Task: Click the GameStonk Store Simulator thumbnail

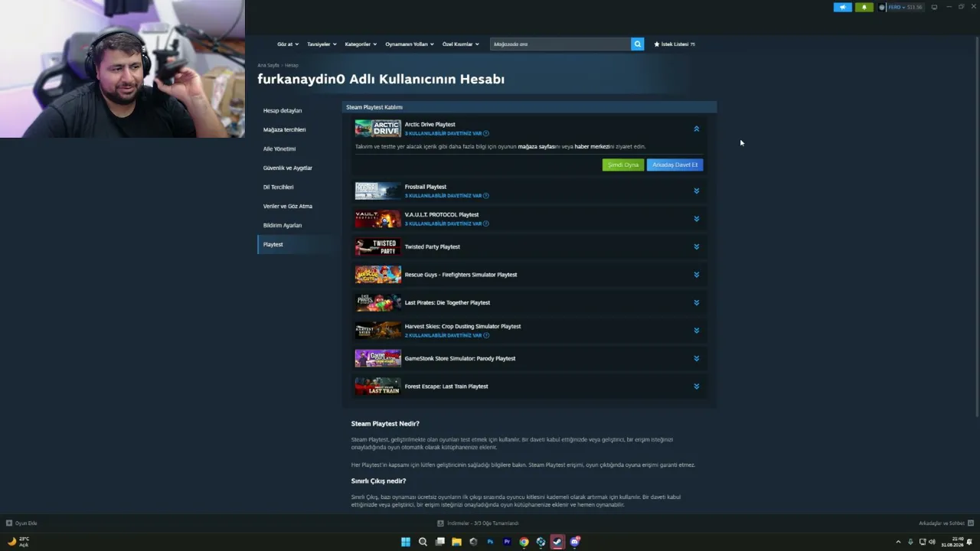Action: pyautogui.click(x=377, y=358)
